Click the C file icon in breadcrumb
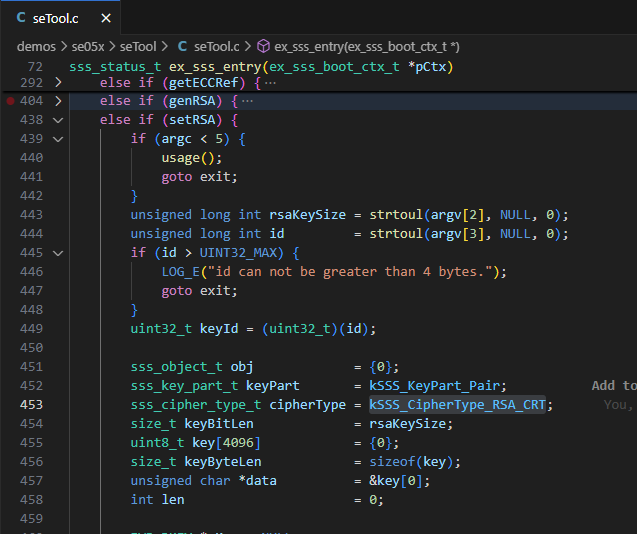 click(183, 47)
